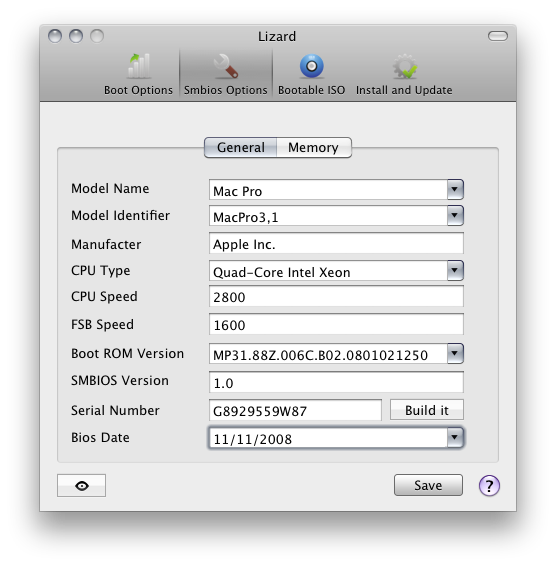The width and height of the screenshot is (556, 566).
Task: Click the toolbar toggle pill in title bar
Action: click(498, 36)
